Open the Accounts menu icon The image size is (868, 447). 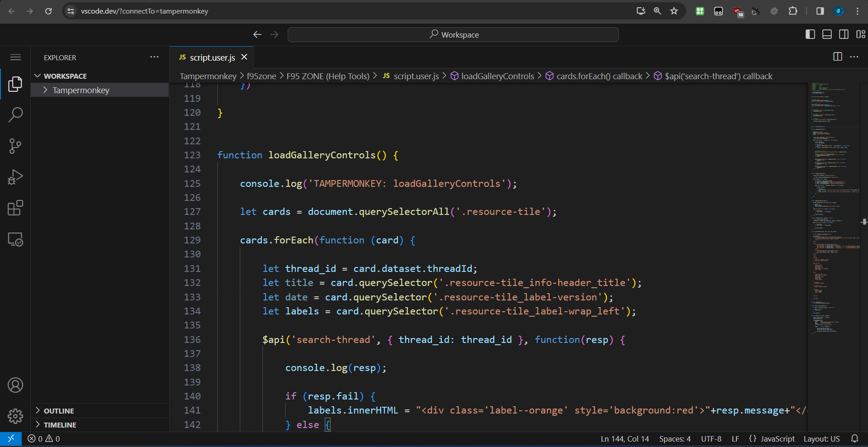pos(15,385)
